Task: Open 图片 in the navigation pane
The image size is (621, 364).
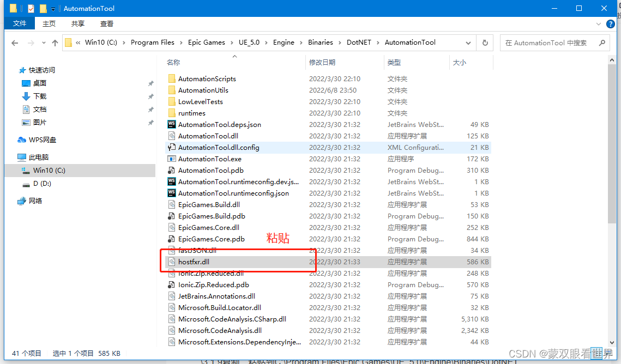Action: click(x=40, y=122)
